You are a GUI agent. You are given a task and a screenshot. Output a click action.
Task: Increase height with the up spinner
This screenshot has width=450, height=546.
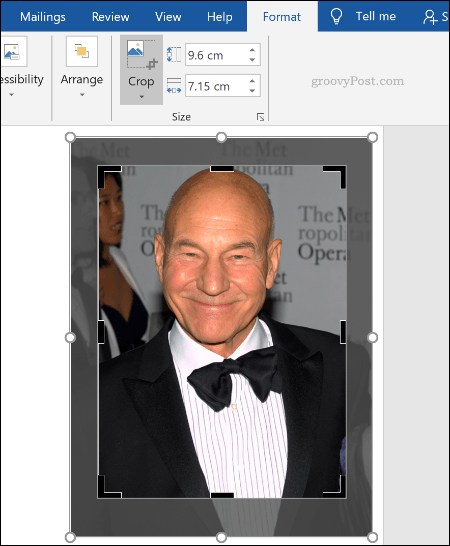coord(252,50)
